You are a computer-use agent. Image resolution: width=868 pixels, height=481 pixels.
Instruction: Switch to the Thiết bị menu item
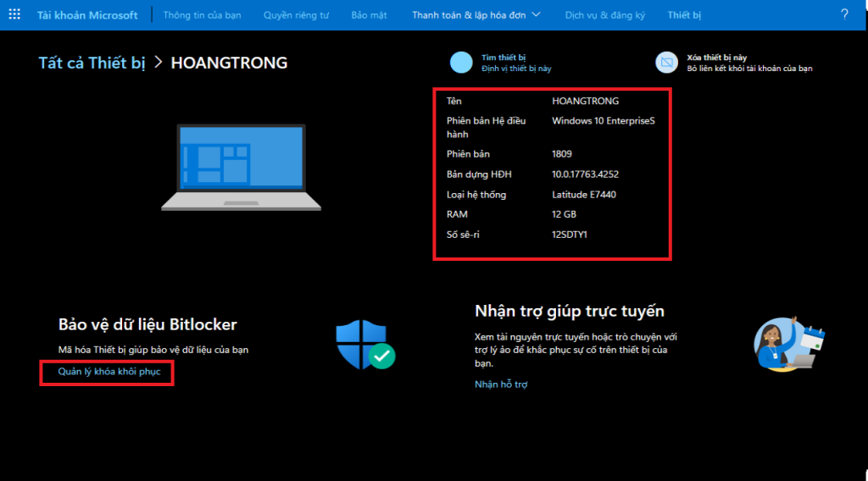[684, 15]
